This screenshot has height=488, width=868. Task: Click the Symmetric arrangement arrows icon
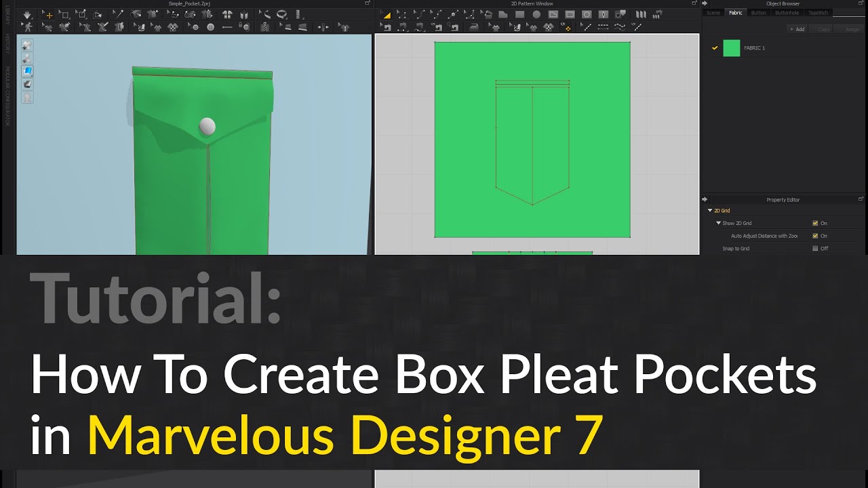[323, 27]
